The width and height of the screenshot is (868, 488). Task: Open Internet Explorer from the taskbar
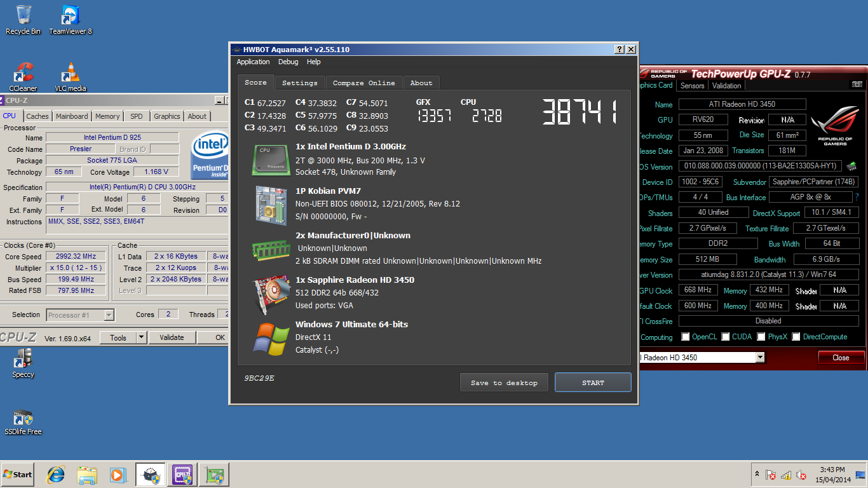[x=56, y=475]
